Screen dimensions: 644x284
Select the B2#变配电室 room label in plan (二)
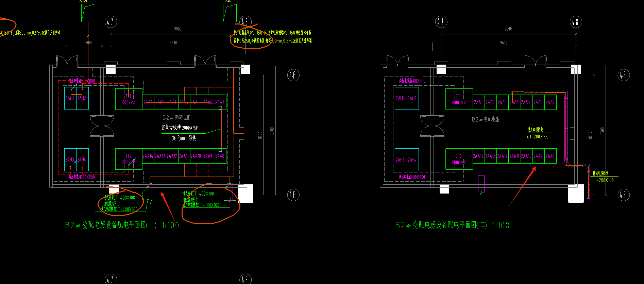tap(486, 119)
